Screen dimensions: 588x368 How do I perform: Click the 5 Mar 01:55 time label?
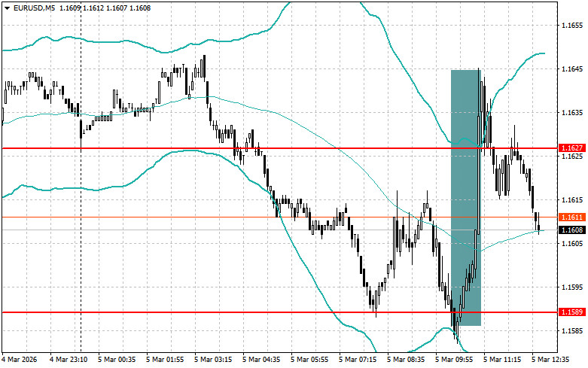click(x=165, y=360)
